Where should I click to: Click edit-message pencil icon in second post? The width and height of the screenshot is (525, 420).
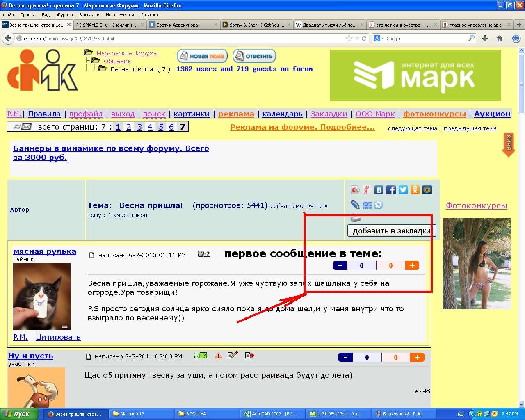(x=233, y=355)
